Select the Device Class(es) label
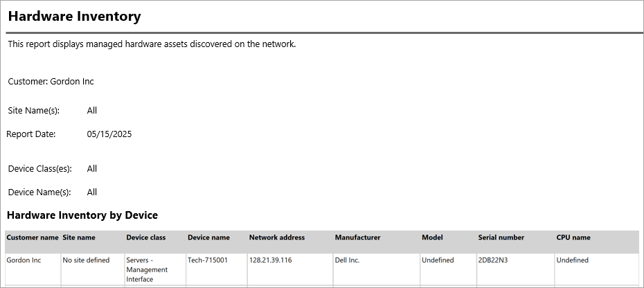The height and width of the screenshot is (288, 644). pyautogui.click(x=39, y=169)
